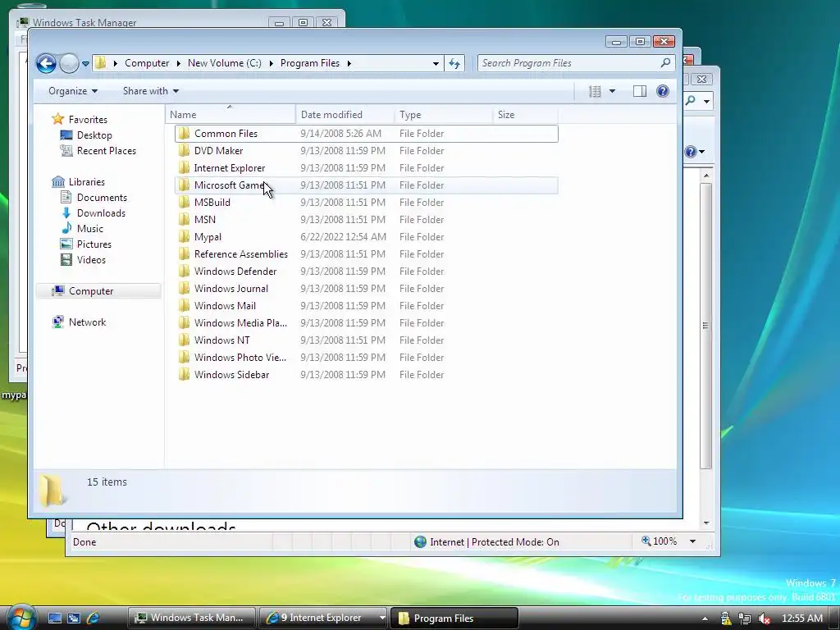Image resolution: width=840 pixels, height=630 pixels.
Task: Open Desktop in Favorites
Action: pos(94,135)
